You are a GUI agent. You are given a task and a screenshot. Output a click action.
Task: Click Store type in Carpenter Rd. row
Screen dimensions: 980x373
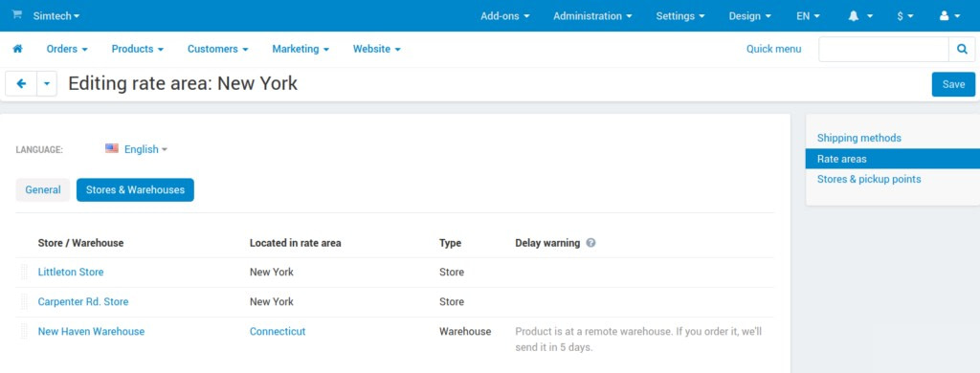pos(452,302)
